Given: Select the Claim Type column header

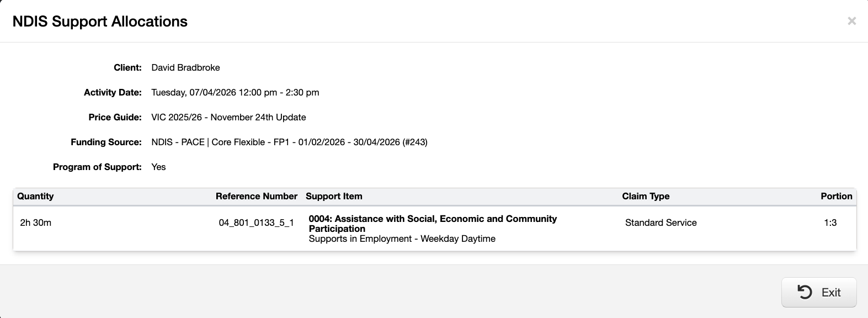Looking at the screenshot, I should coord(646,196).
